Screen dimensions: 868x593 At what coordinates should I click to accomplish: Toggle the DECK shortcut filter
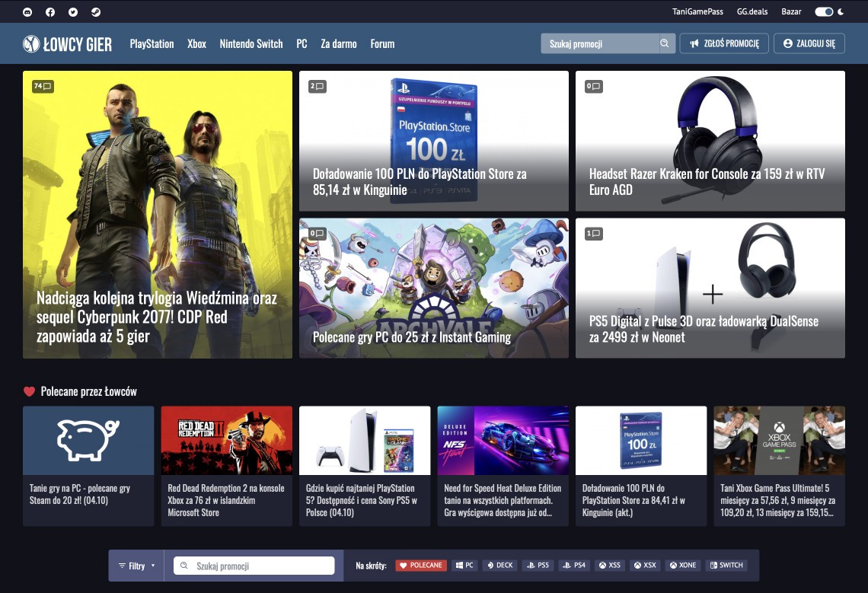pos(500,566)
